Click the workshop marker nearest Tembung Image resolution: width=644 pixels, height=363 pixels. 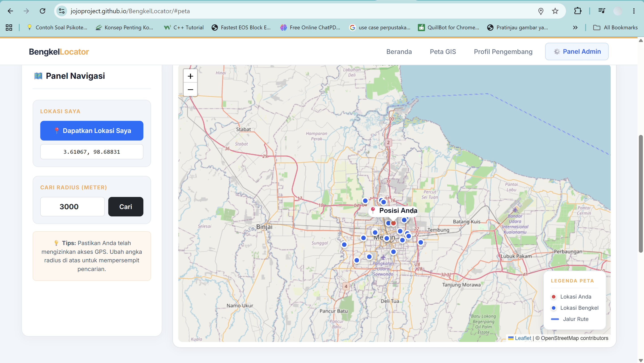point(421,242)
